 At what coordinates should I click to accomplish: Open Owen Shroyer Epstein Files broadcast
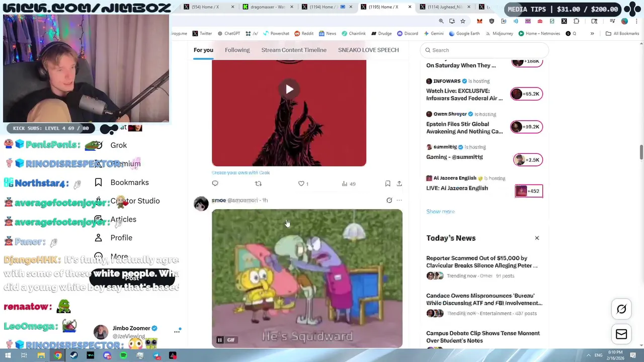484,123
